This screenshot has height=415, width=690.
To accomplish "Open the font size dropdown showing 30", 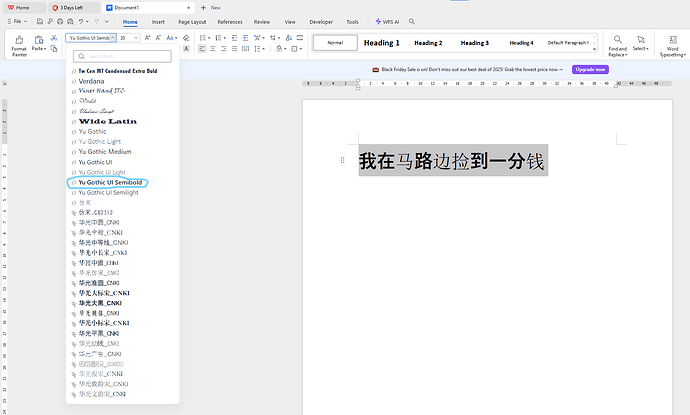I will 136,38.
